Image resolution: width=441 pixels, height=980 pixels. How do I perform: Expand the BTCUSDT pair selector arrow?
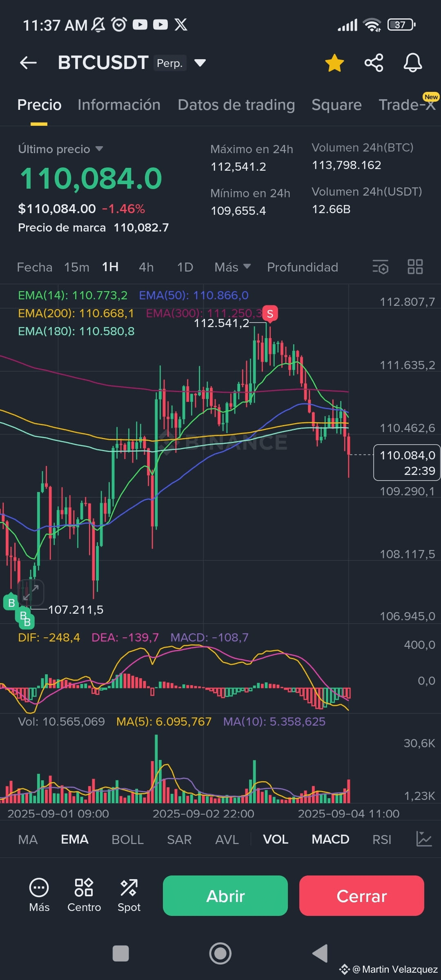coord(200,63)
